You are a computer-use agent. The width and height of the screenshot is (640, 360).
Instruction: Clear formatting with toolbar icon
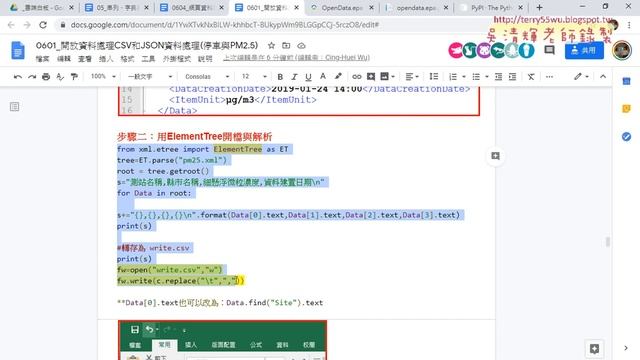pos(531,77)
